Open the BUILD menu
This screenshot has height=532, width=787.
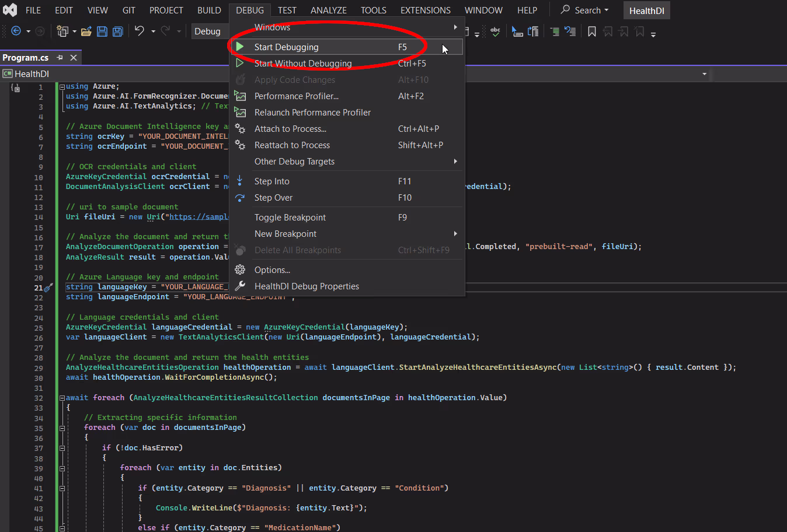[209, 10]
